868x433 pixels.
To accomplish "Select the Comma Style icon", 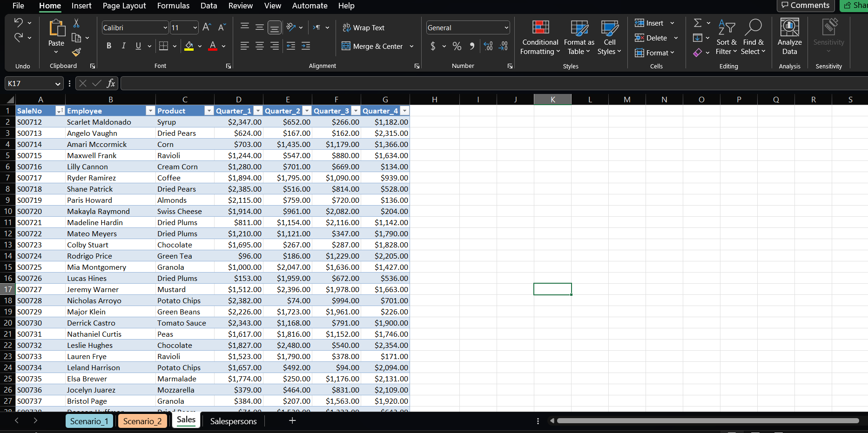I will point(471,46).
